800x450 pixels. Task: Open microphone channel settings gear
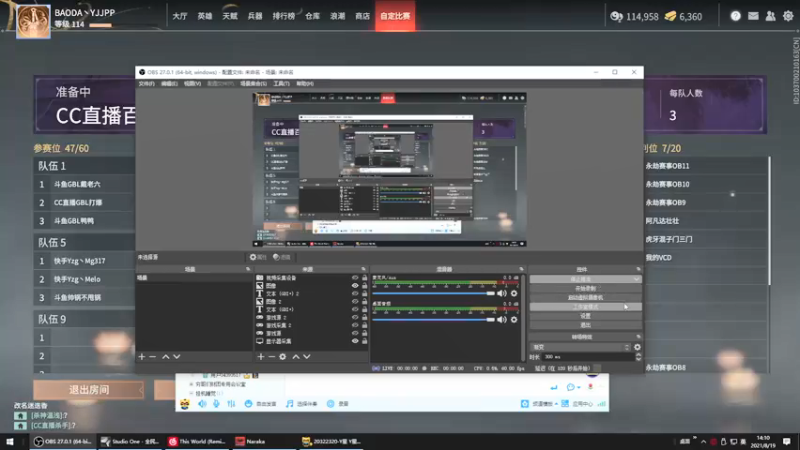click(514, 293)
